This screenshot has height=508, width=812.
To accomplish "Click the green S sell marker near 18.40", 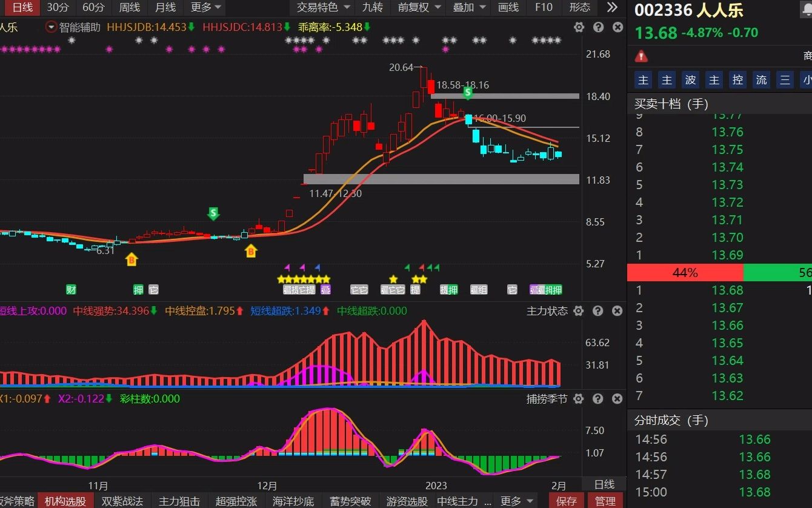I will pos(468,93).
